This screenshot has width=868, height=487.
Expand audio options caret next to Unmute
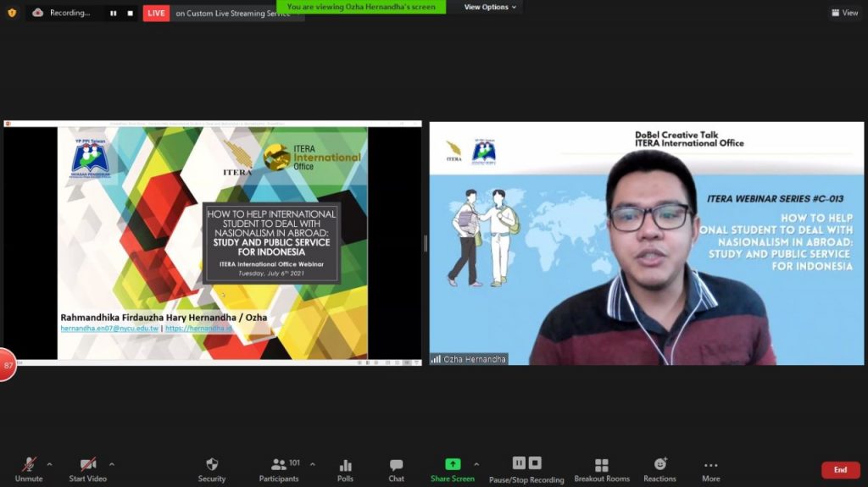[x=49, y=464]
